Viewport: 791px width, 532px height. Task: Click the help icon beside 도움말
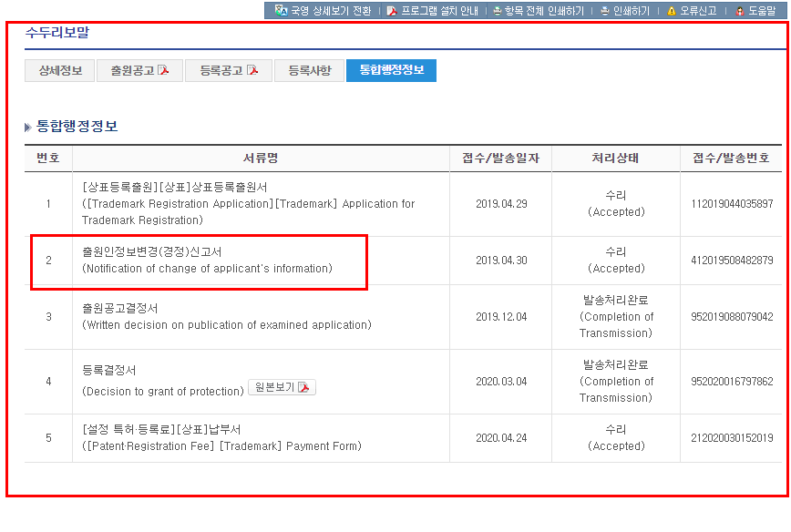[740, 11]
